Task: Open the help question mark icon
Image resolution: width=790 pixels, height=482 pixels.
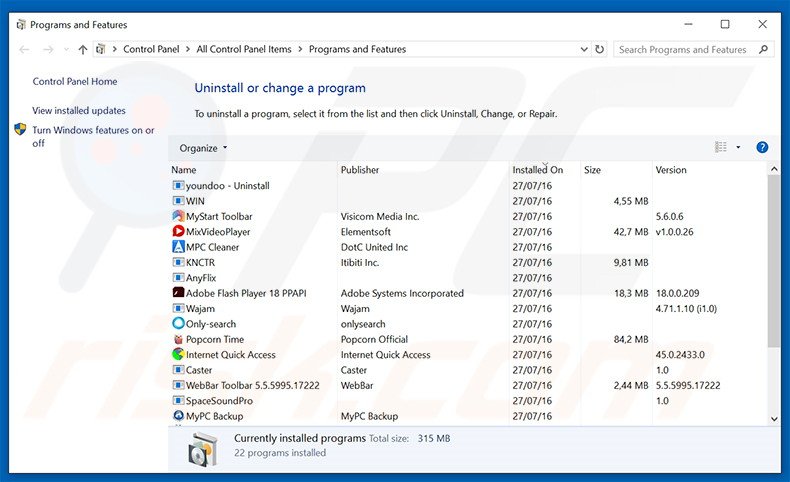Action: coord(762,147)
